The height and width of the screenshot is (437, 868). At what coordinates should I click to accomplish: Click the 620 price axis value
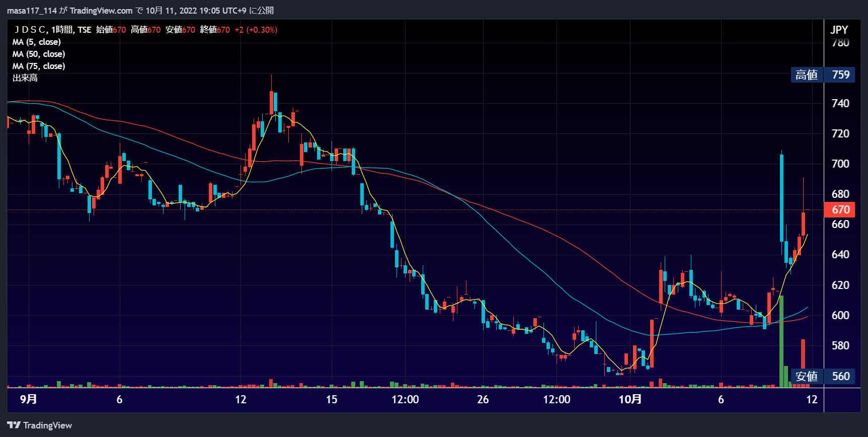[840, 285]
